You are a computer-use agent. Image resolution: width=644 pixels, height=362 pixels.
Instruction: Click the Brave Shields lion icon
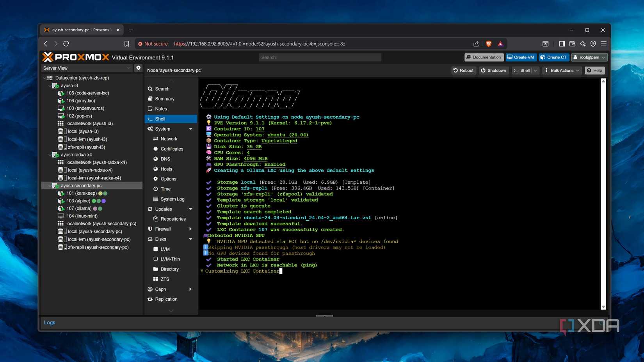tap(488, 44)
